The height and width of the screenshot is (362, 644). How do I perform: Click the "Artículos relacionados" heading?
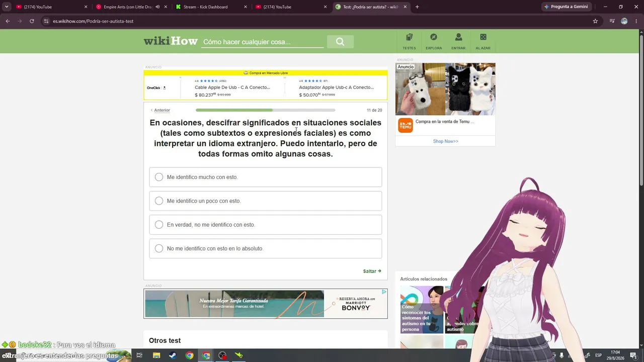click(424, 279)
